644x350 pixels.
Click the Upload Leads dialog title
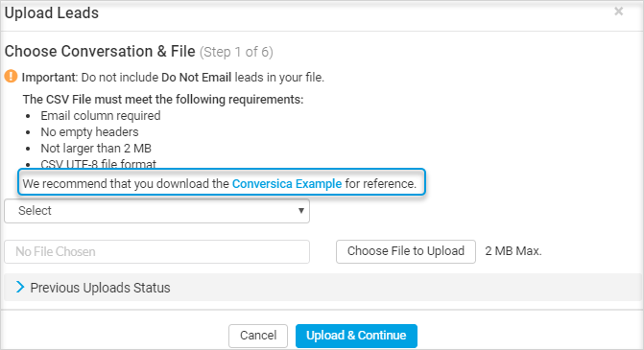(x=52, y=13)
